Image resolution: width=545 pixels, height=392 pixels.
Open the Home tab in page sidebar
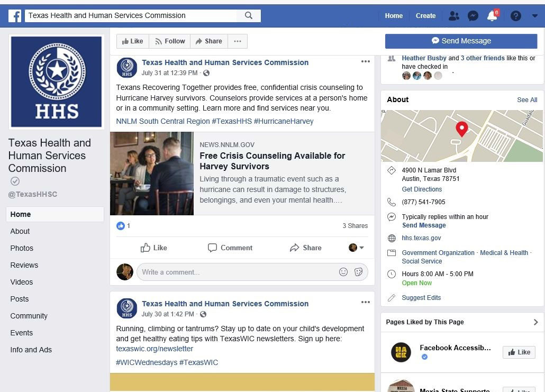(55, 214)
